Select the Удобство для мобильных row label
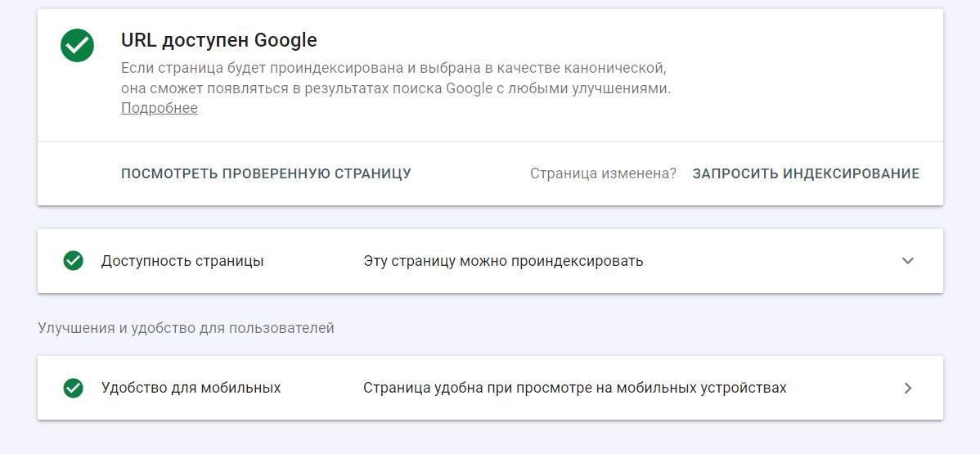 191,388
